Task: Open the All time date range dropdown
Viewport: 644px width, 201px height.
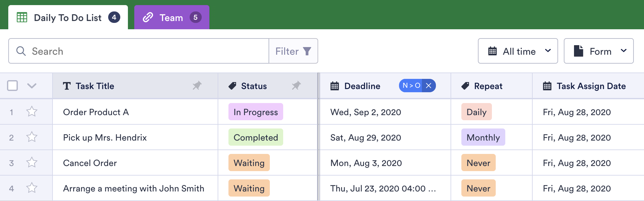Action: (518, 51)
